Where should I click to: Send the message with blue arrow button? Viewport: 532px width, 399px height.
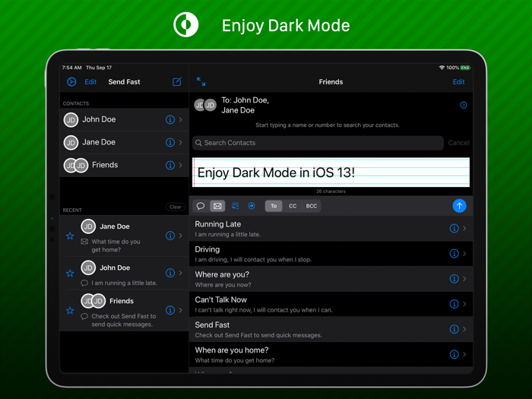459,206
